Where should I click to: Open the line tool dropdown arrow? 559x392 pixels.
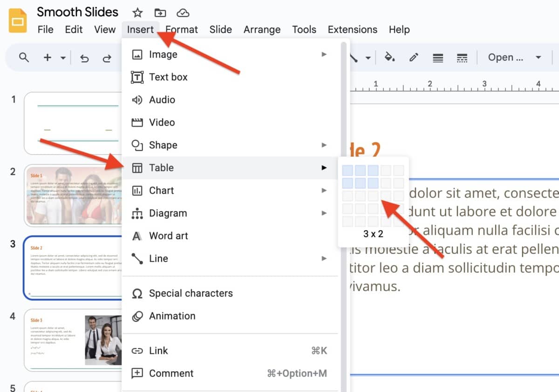(x=368, y=57)
